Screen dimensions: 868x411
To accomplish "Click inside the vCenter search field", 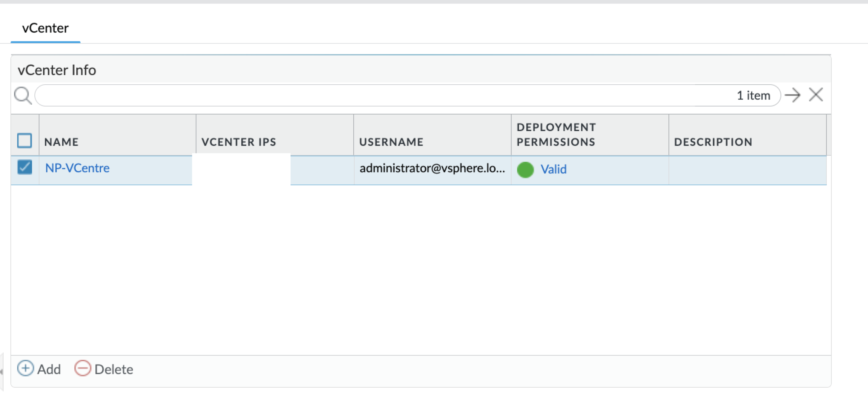I will 371,96.
